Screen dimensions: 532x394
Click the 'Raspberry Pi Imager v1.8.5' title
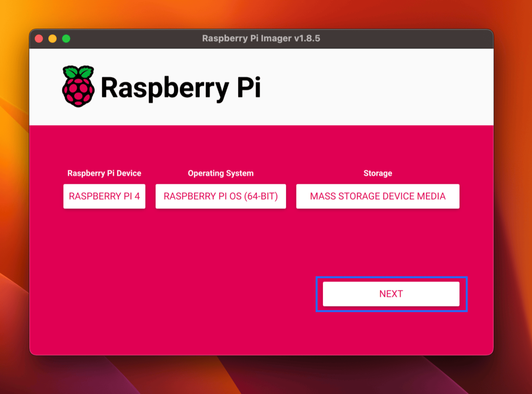click(261, 38)
